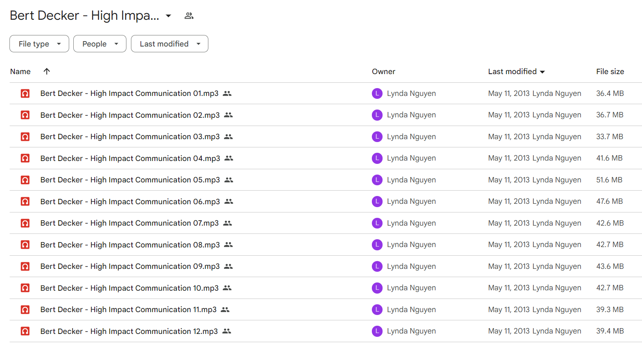
Task: Click shared icon next to Communication 10.mp3
Action: coord(227,288)
